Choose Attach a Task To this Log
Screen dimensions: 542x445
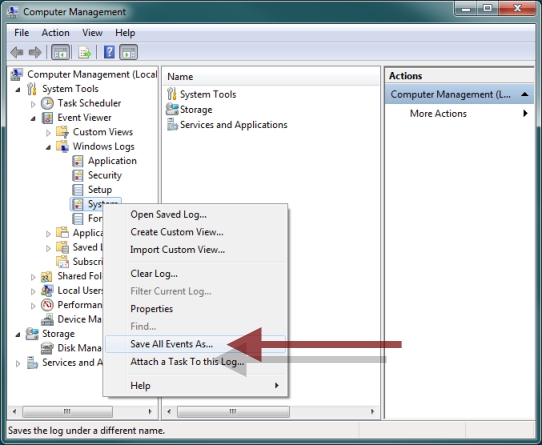point(195,362)
